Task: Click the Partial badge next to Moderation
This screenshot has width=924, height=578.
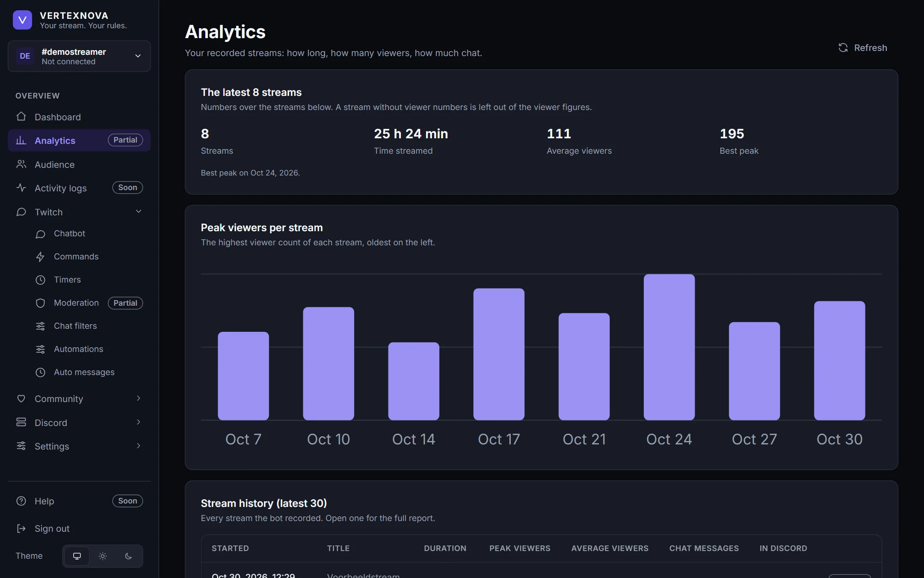Action: point(125,303)
